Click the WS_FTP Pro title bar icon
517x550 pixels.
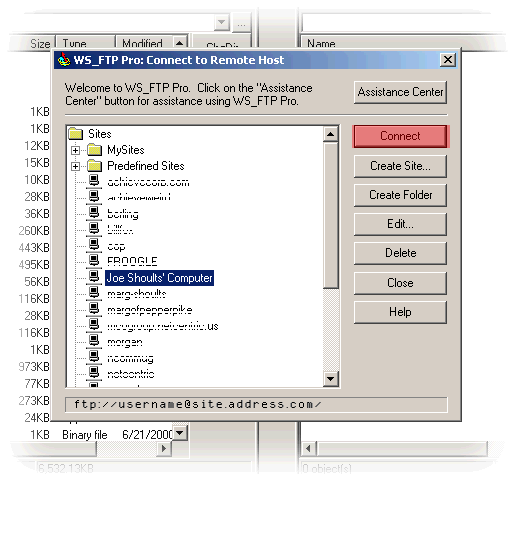(64, 60)
